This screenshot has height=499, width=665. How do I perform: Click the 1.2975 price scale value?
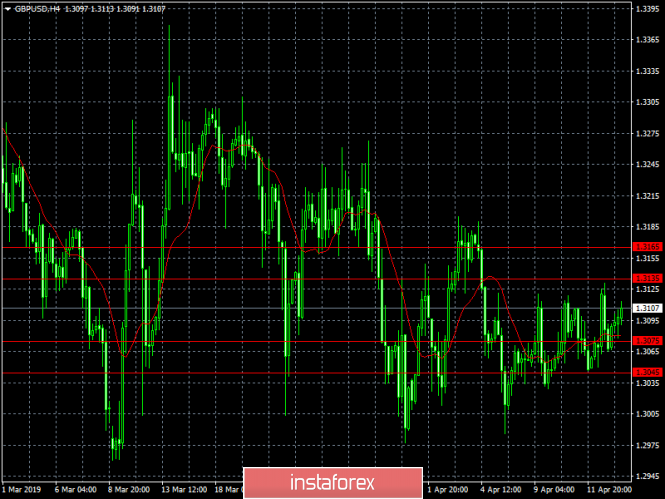(648, 445)
